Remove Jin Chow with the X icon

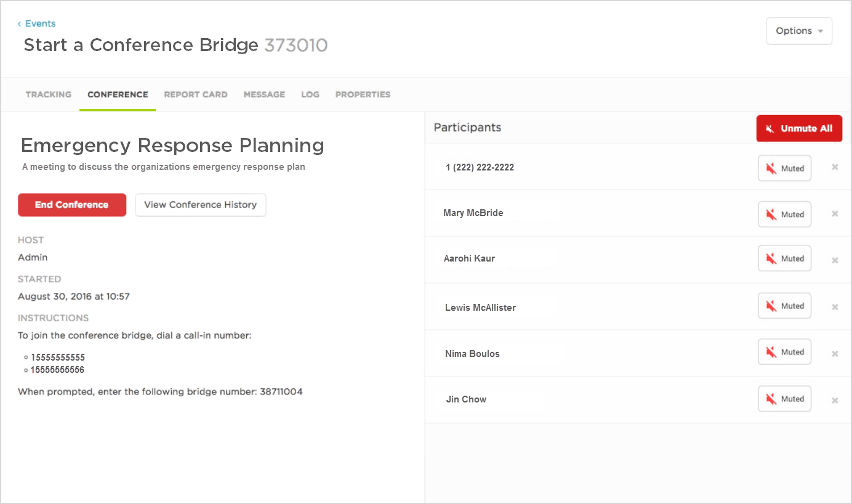835,401
